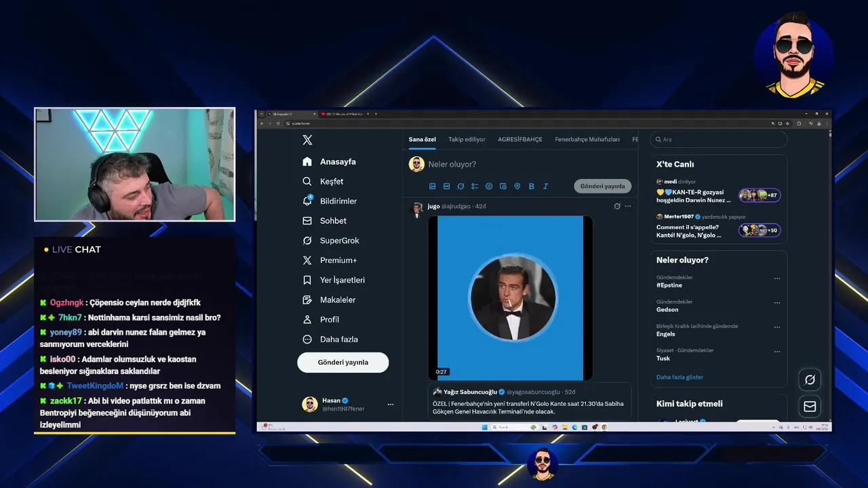Open Chrome from the Windows taskbar
Viewport: 868px width, 488px height.
click(604, 427)
